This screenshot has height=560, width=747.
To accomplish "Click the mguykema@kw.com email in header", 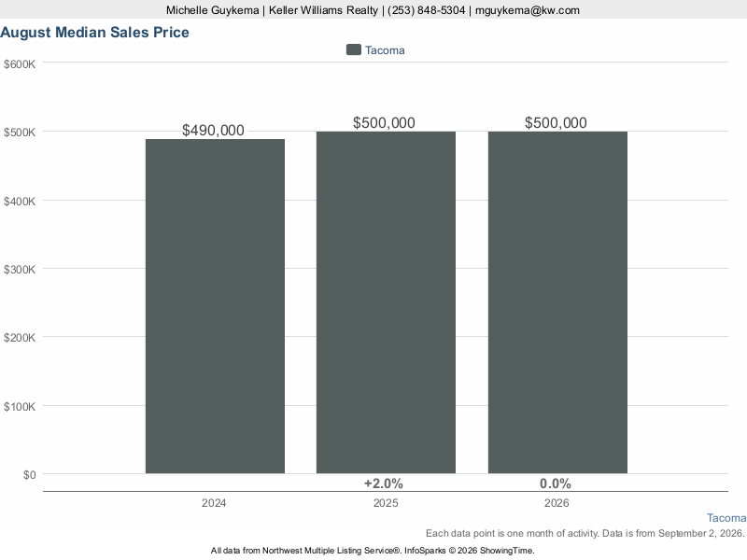I will [x=528, y=10].
